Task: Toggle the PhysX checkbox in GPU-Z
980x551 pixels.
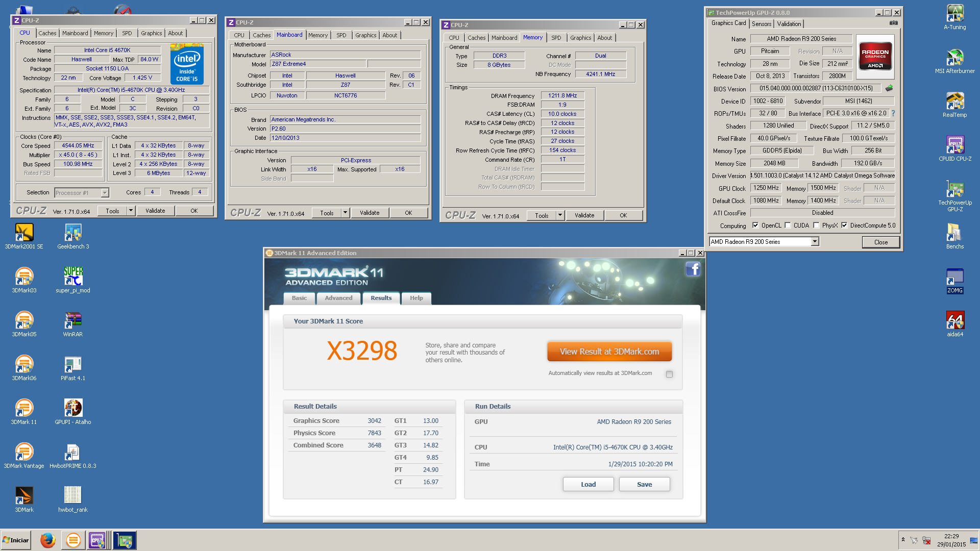Action: (816, 225)
